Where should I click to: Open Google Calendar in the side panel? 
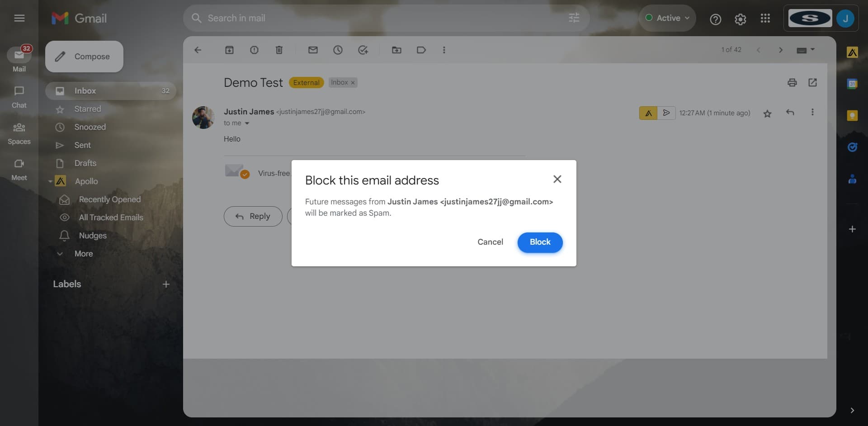(853, 83)
